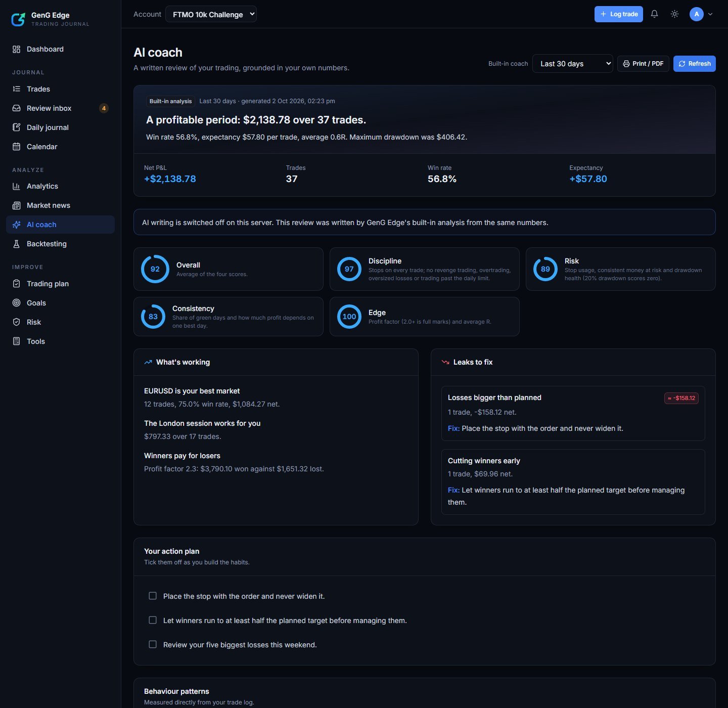Click the AI coach sparkle icon
Image resolution: width=728 pixels, height=708 pixels.
coord(16,225)
